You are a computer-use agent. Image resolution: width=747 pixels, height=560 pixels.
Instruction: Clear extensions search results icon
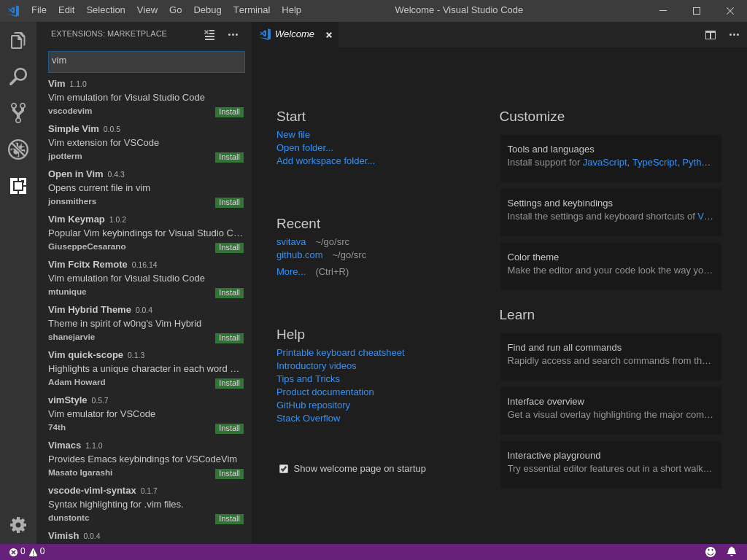[209, 34]
